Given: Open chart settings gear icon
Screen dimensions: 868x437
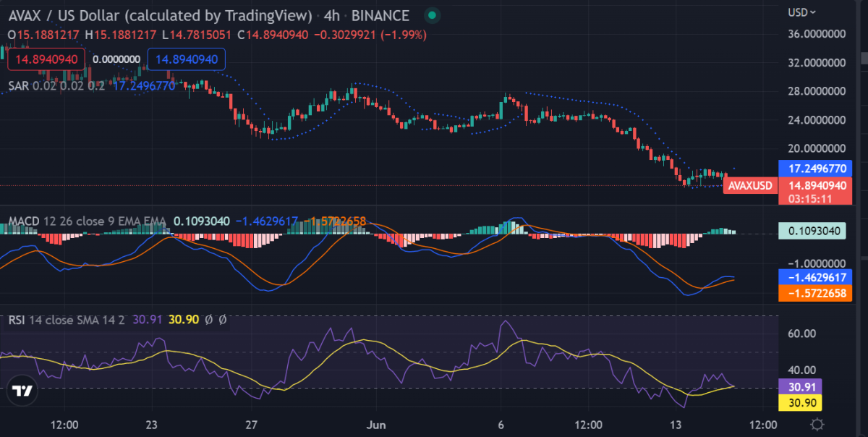Looking at the screenshot, I should [817, 424].
